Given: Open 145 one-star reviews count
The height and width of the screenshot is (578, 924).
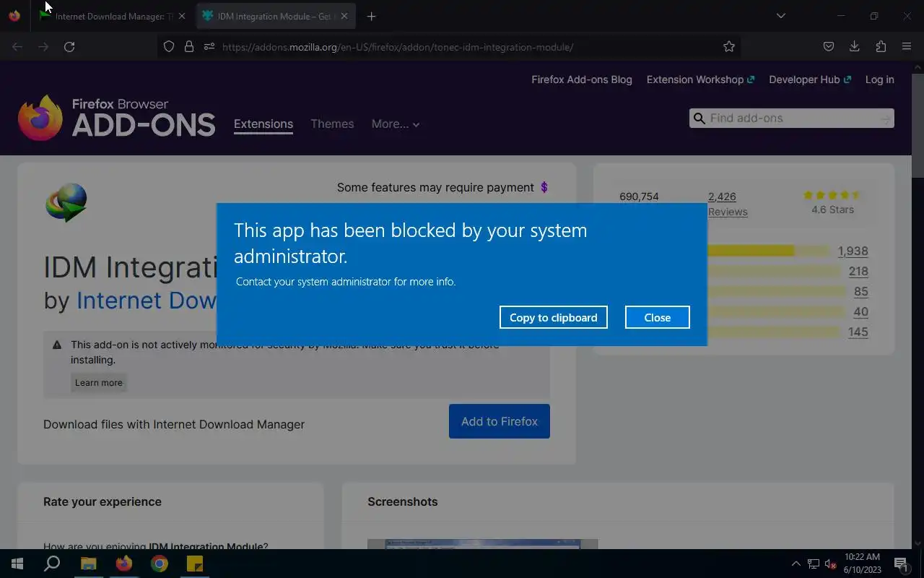Looking at the screenshot, I should click(x=858, y=332).
